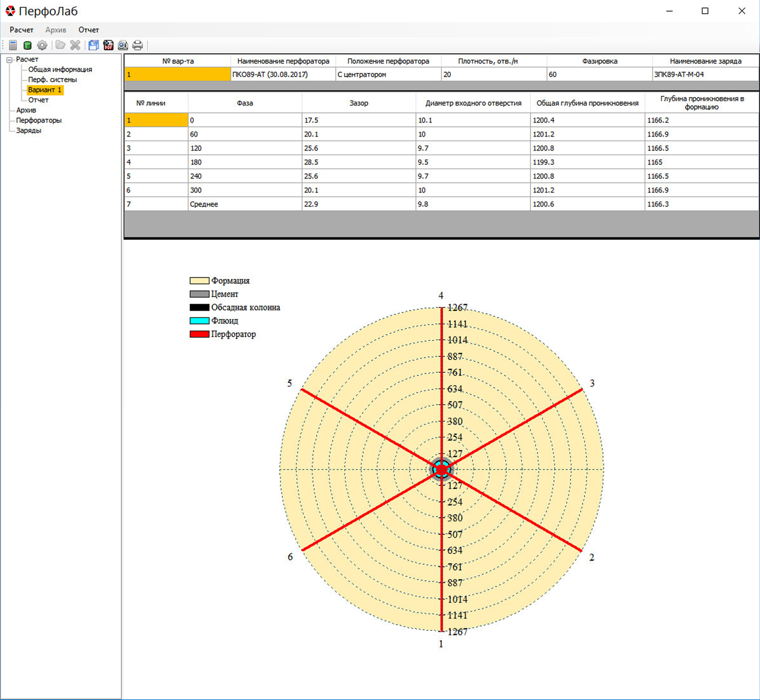Screen dimensions: 760x700
Task: Open Заряды in the sidebar tree
Action: [28, 130]
